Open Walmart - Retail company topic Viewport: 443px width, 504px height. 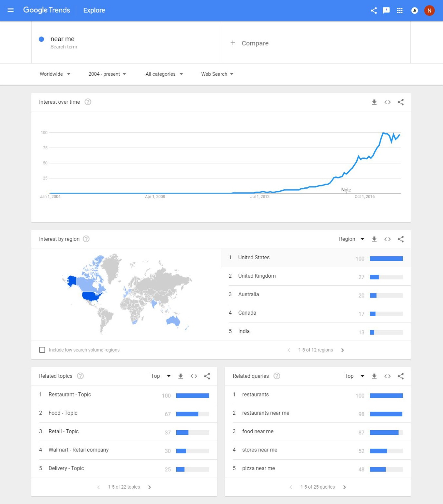point(124,450)
